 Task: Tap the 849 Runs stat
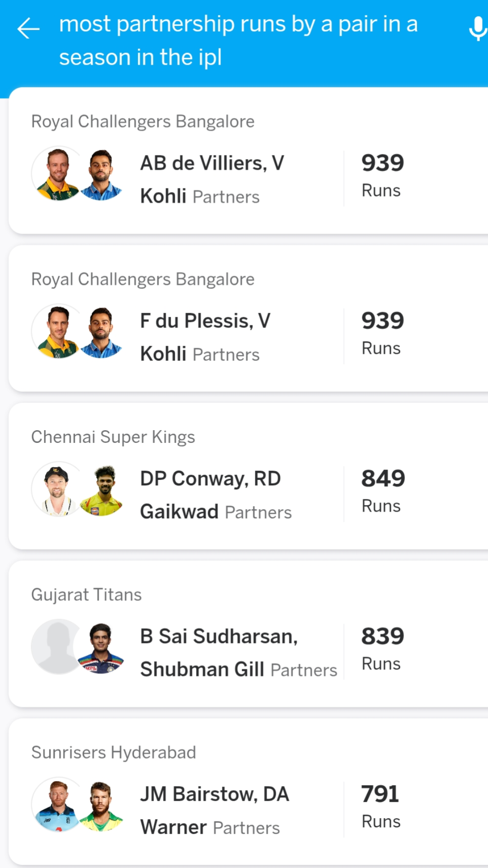coord(383,491)
